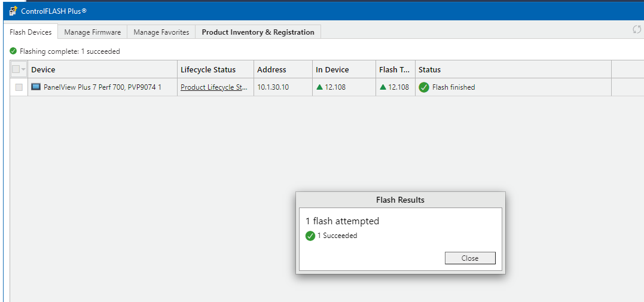644x302 pixels.
Task: Click the green check icon beside Flashing complete
Action: 14,51
